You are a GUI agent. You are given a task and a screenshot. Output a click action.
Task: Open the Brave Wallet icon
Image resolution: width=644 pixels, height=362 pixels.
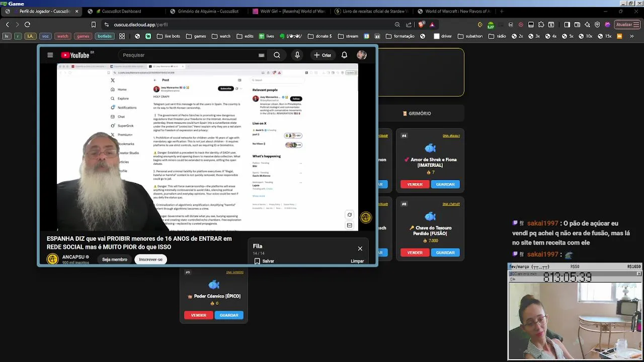[x=577, y=24]
